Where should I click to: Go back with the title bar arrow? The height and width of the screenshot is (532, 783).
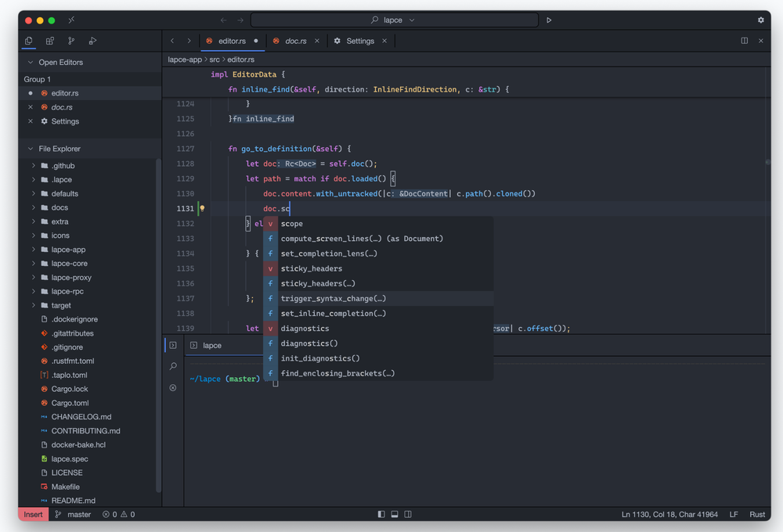pyautogui.click(x=223, y=20)
